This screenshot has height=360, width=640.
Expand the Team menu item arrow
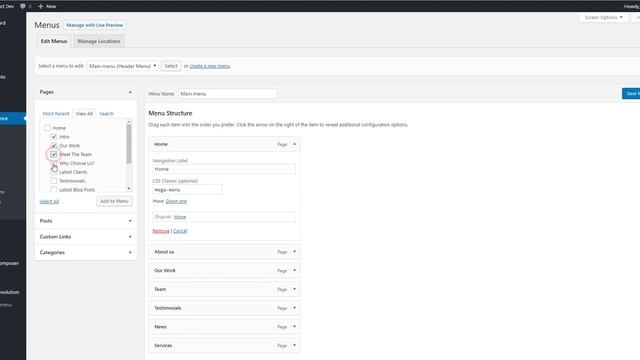pyautogui.click(x=294, y=289)
